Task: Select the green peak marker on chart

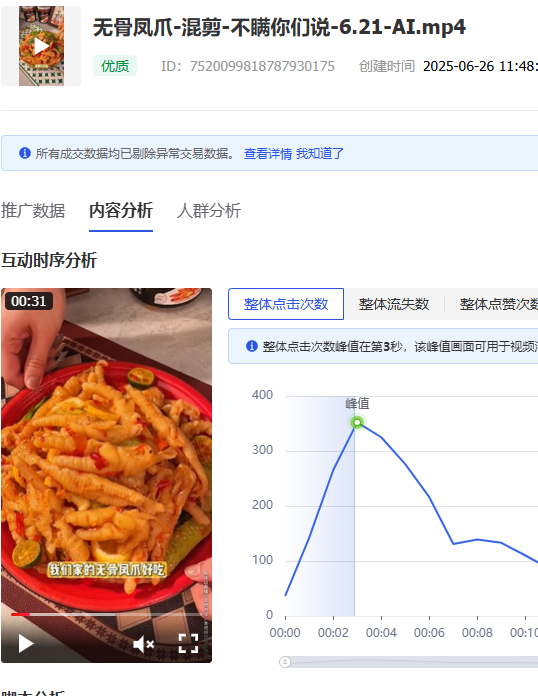Action: [357, 422]
